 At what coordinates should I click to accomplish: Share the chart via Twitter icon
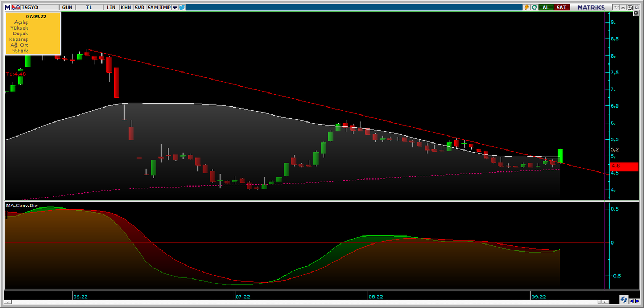[x=182, y=8]
